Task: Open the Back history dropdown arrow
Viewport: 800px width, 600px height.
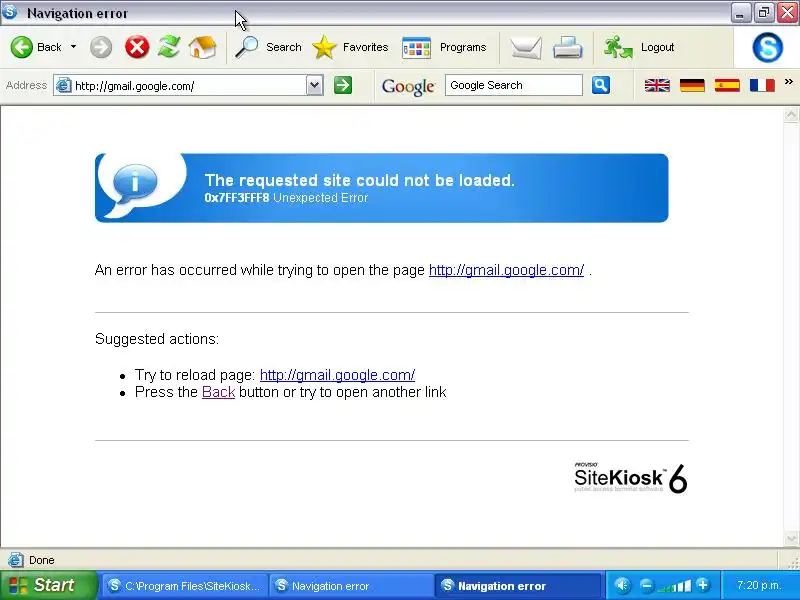Action: click(73, 47)
